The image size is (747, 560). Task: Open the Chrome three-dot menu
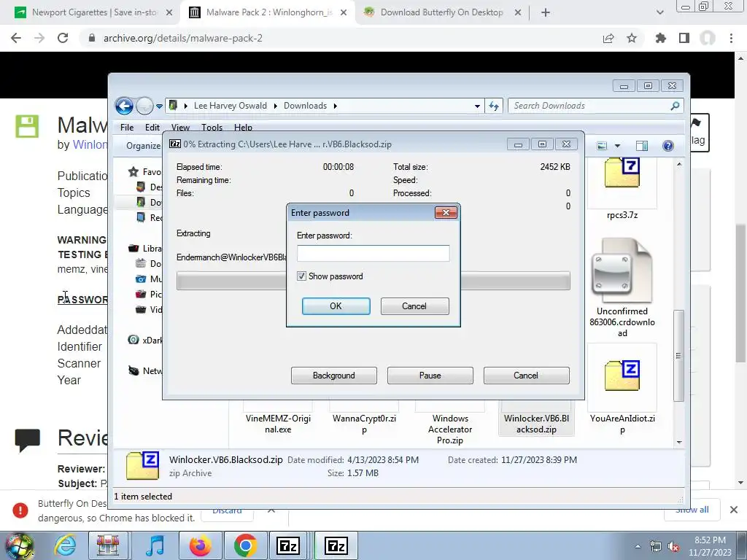click(x=731, y=38)
